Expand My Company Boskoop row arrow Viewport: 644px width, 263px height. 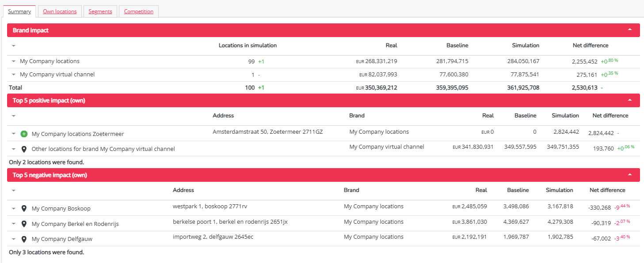14,208
